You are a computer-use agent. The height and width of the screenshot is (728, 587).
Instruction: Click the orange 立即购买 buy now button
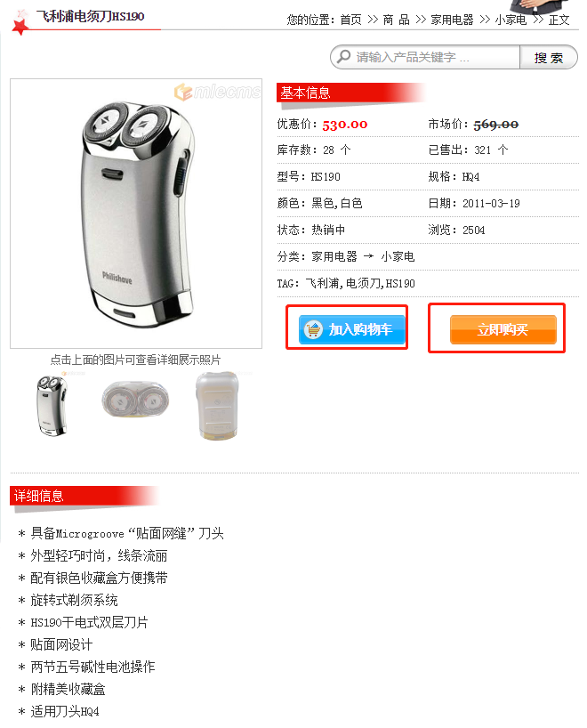503,329
